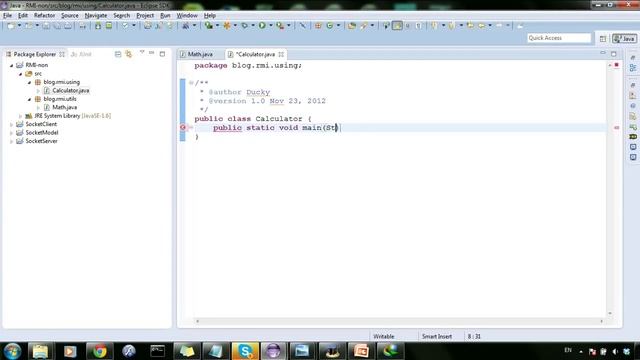Select Calculator.java in Package Explorer
The image size is (640, 360).
(70, 91)
